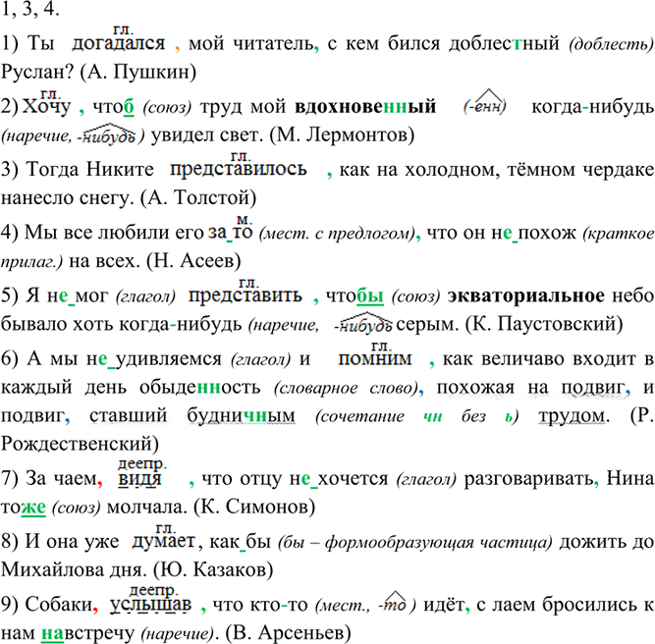Image resolution: width=655 pixels, height=644 pixels.
Task: Click the word "доблестный"
Action: pos(504,43)
